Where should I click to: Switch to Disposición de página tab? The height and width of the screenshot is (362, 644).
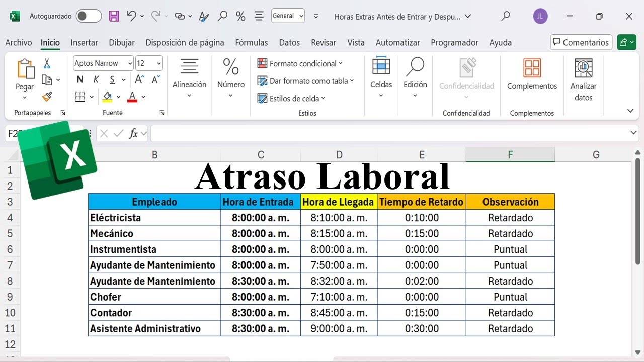[x=185, y=43]
